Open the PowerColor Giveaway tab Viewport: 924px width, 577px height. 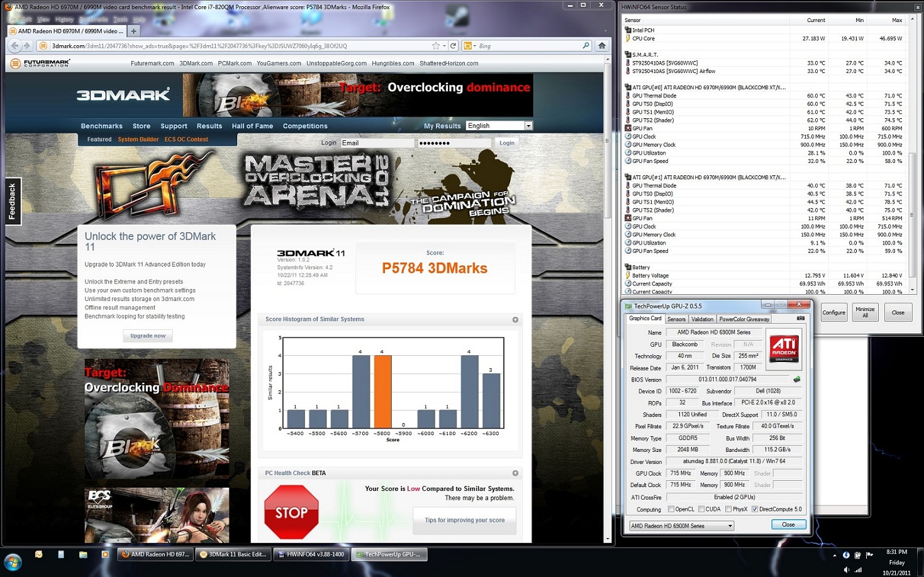744,319
